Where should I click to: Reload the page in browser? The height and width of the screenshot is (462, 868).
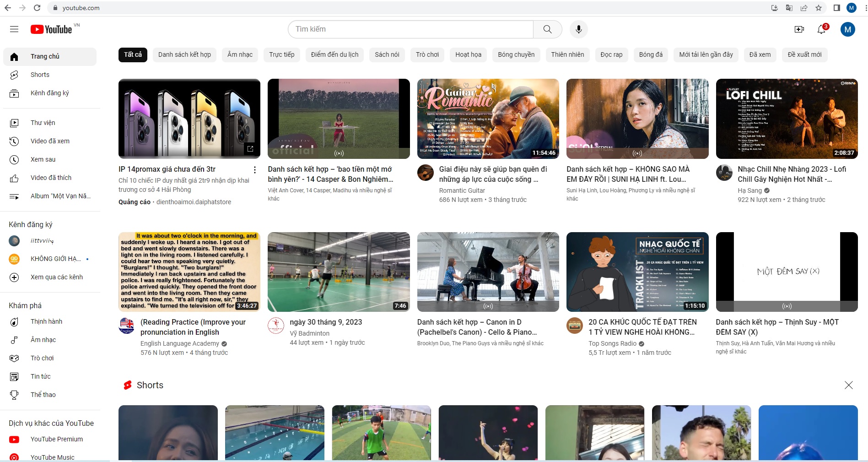(37, 8)
